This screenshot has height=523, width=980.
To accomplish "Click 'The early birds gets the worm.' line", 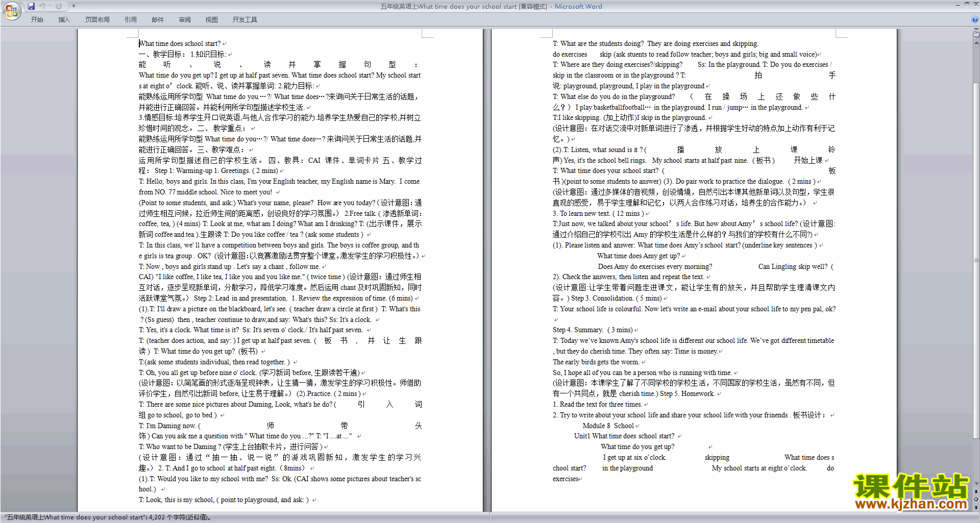I will pyautogui.click(x=596, y=362).
